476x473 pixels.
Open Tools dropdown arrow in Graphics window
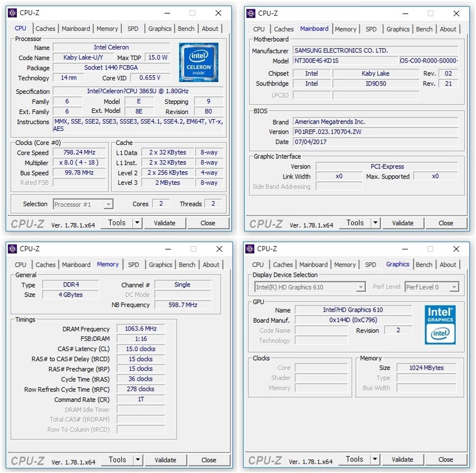[375, 460]
